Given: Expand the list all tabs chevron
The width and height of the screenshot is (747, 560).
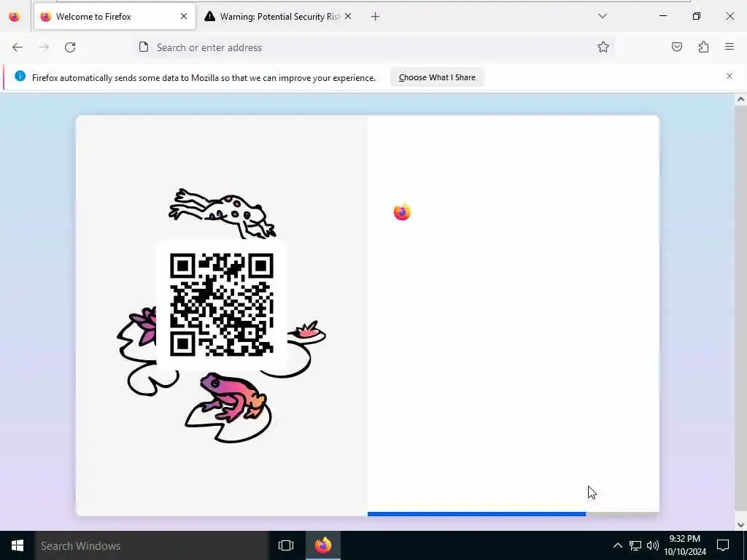Looking at the screenshot, I should click(x=602, y=16).
